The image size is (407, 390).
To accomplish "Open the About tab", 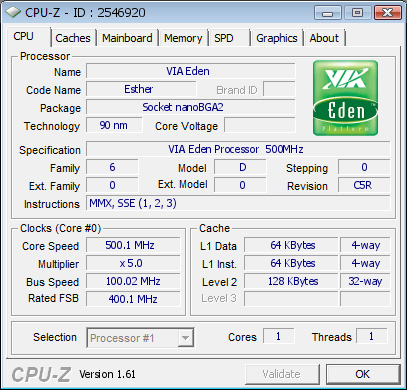I will (x=324, y=38).
